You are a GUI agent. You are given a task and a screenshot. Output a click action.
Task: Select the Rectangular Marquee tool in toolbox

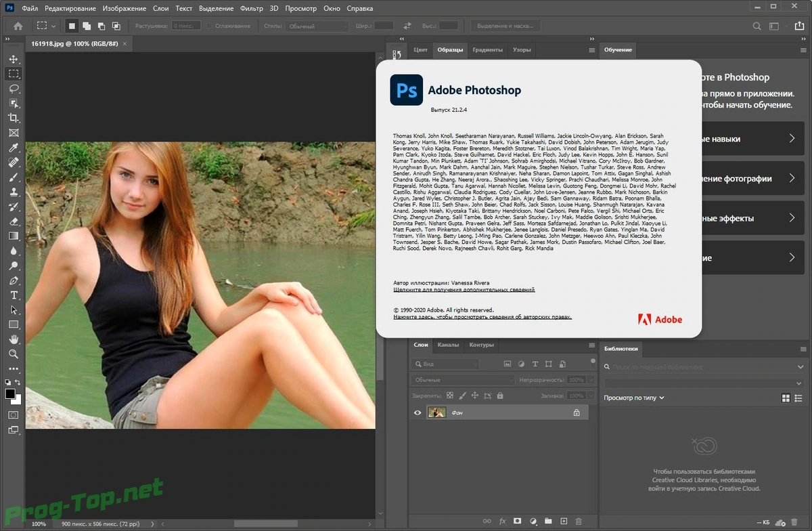pos(14,74)
